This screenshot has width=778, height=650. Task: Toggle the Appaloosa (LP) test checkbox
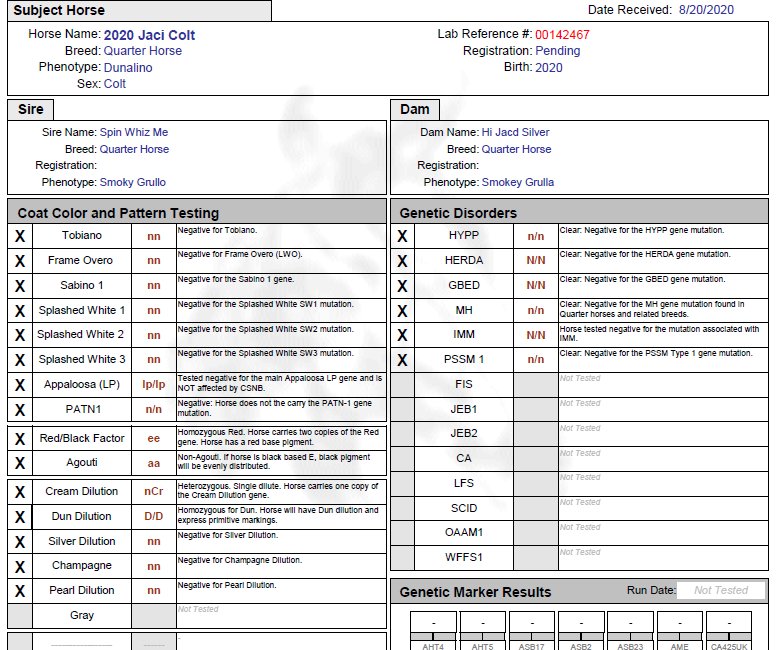(20, 385)
